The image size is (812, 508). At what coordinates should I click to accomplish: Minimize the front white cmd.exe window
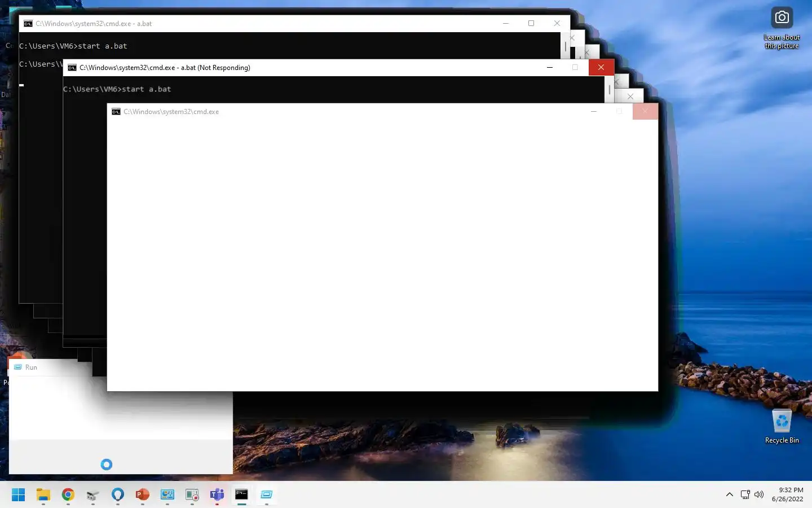(594, 112)
